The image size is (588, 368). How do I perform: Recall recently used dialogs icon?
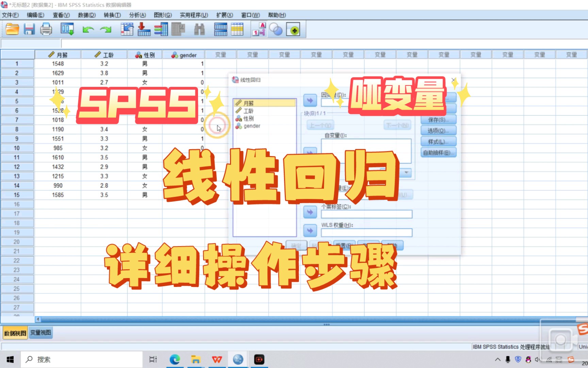(x=67, y=29)
